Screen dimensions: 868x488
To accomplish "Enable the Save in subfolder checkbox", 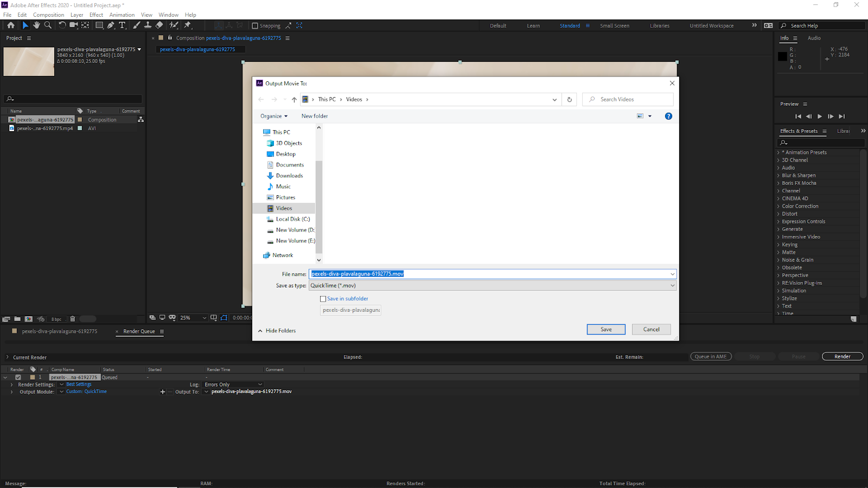I will point(323,299).
